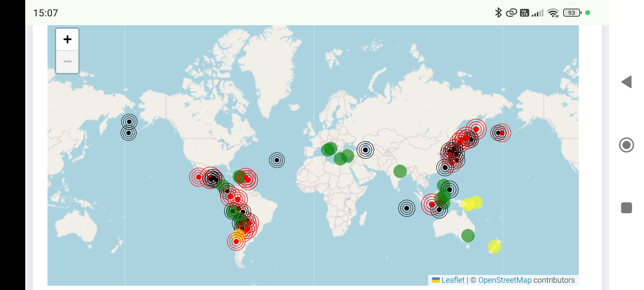Click the yellow circle marker near New Zealand

(494, 247)
